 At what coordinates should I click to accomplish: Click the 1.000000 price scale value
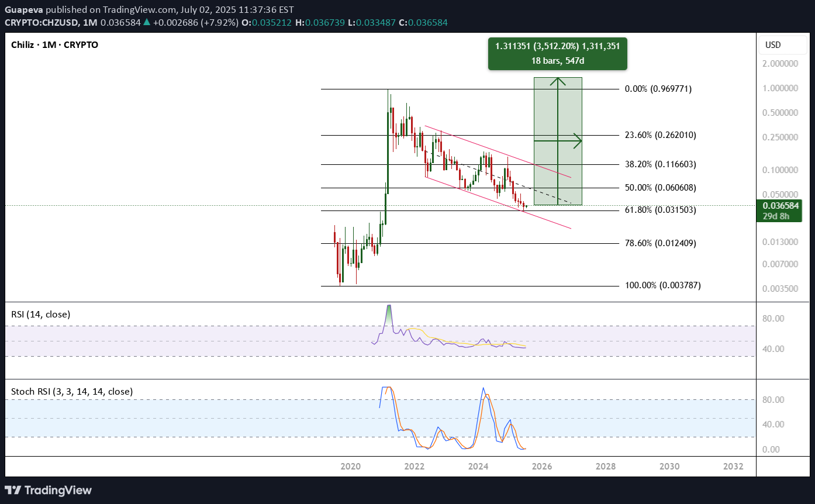pyautogui.click(x=781, y=88)
